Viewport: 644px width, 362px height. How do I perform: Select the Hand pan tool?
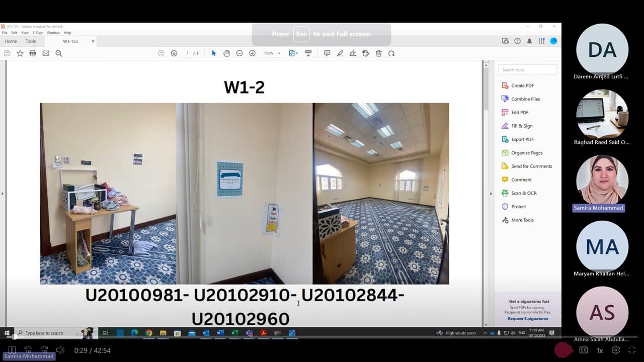pyautogui.click(x=226, y=53)
